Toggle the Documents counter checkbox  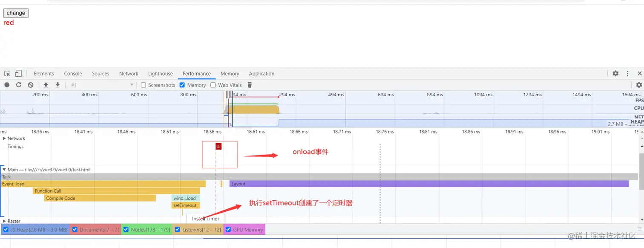[x=75, y=230]
